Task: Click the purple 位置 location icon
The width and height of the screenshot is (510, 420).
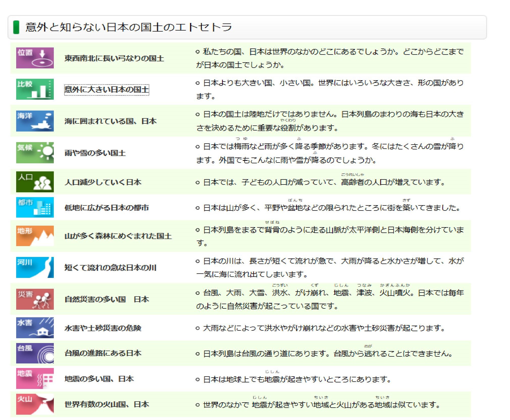Action: click(35, 58)
